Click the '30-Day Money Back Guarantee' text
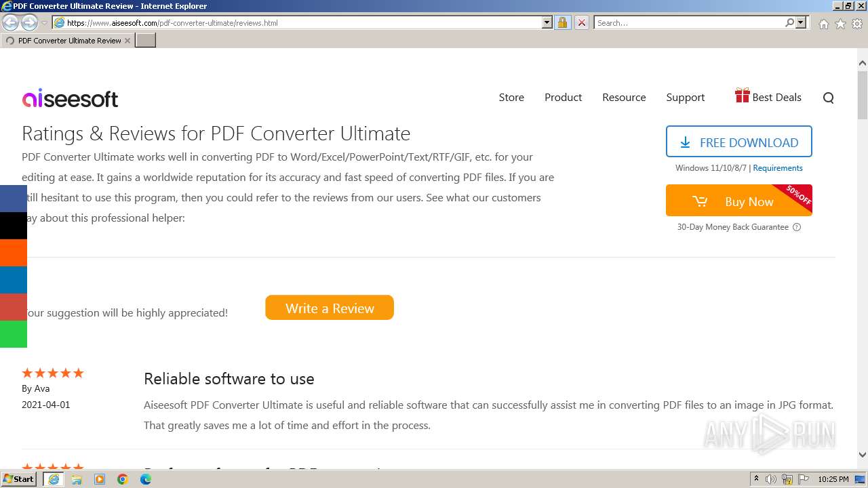868x488 pixels. [x=732, y=227]
